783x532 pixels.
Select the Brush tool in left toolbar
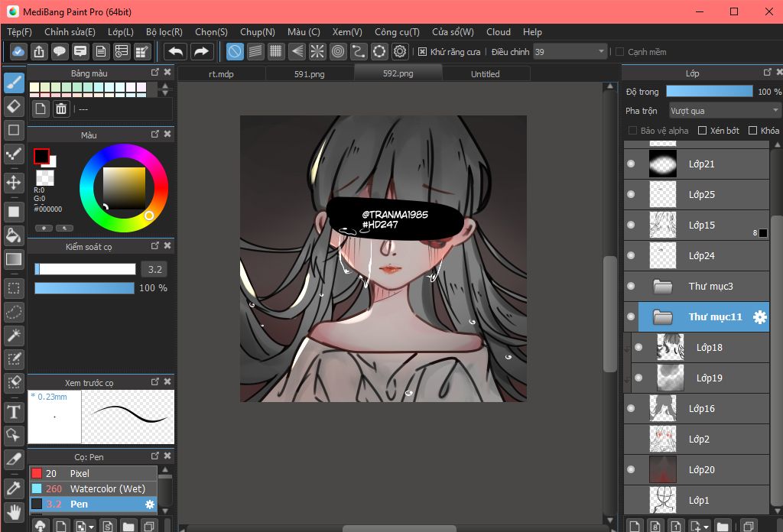point(14,83)
